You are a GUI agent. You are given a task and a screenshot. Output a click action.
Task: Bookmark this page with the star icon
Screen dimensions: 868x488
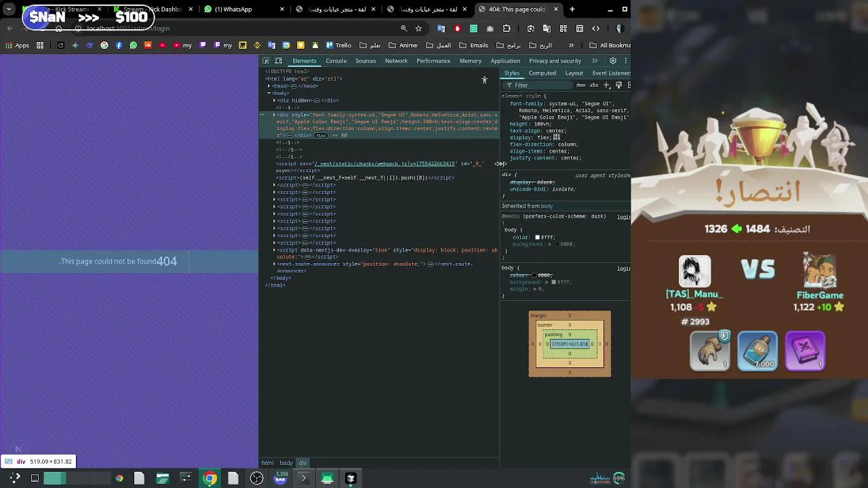[418, 28]
